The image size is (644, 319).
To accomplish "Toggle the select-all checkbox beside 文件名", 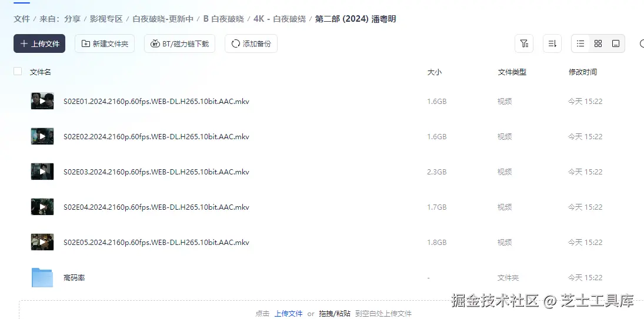I will 18,71.
